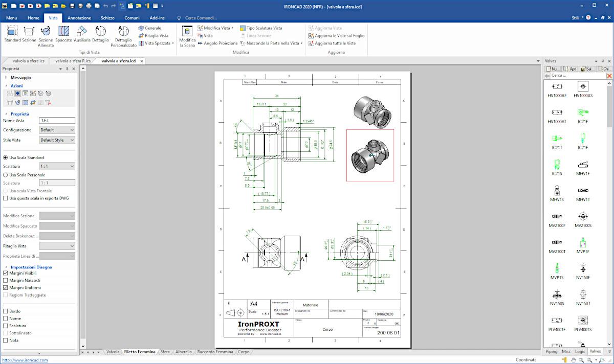This screenshot has height=364, width=614.
Task: Open the www.ironcad.com link
Action: point(24,360)
